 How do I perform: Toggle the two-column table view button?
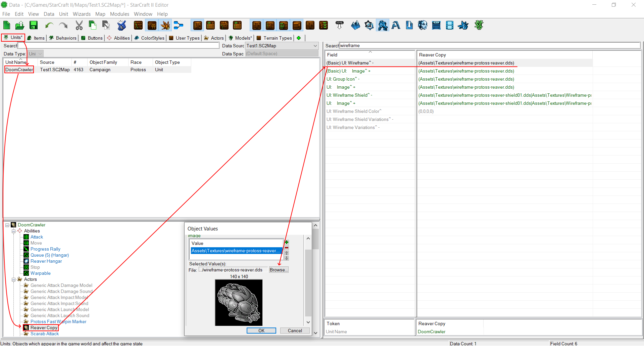197,25
